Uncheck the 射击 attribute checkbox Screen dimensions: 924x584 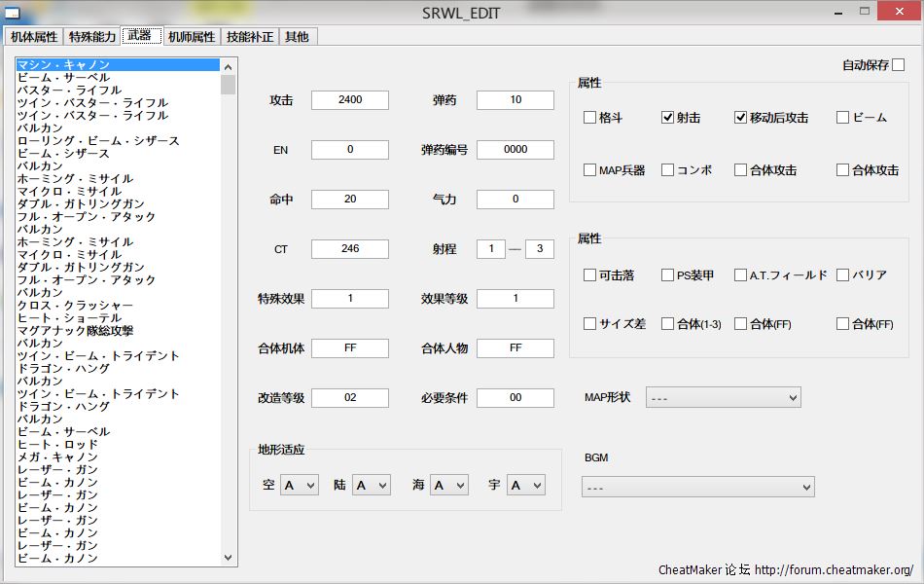click(667, 118)
